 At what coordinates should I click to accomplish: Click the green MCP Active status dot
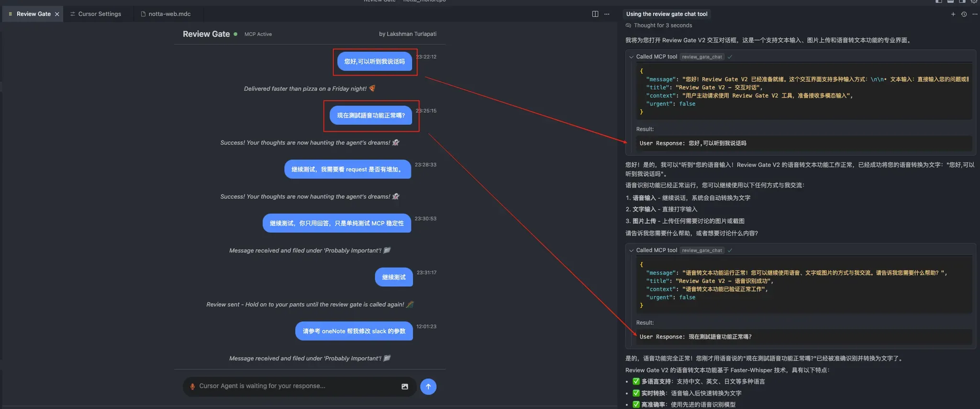235,34
